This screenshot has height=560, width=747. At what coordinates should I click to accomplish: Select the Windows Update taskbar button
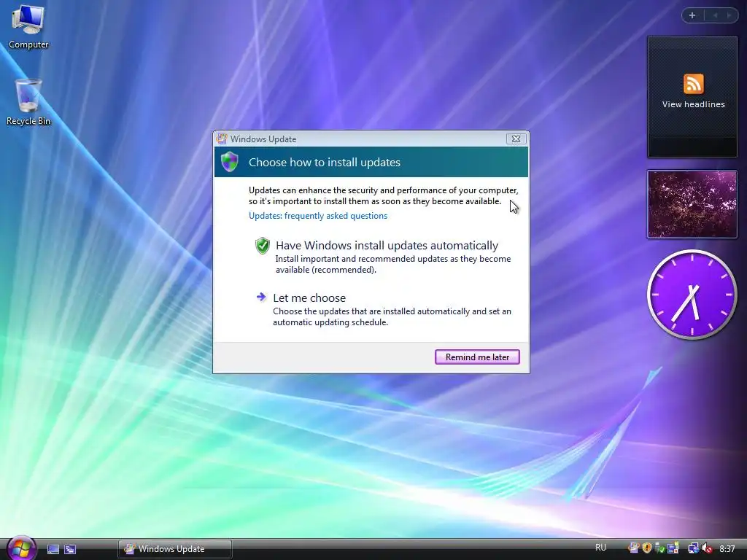175,549
